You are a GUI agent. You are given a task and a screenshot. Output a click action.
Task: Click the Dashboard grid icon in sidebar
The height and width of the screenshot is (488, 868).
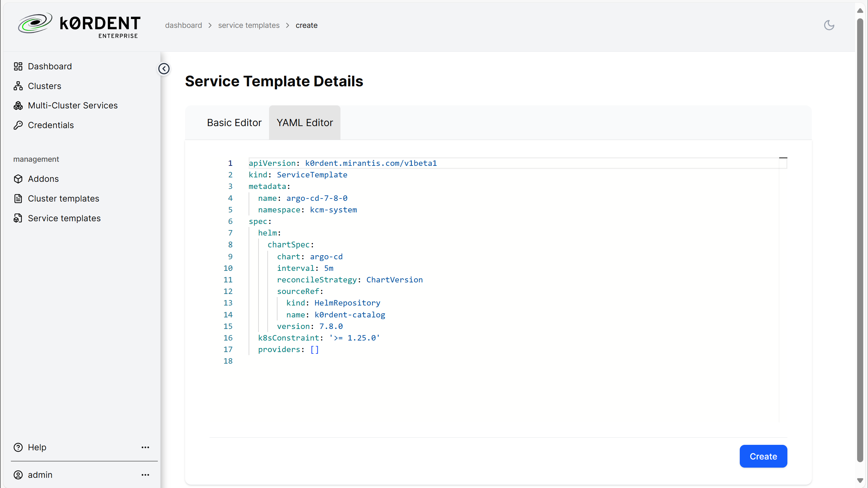(x=18, y=66)
